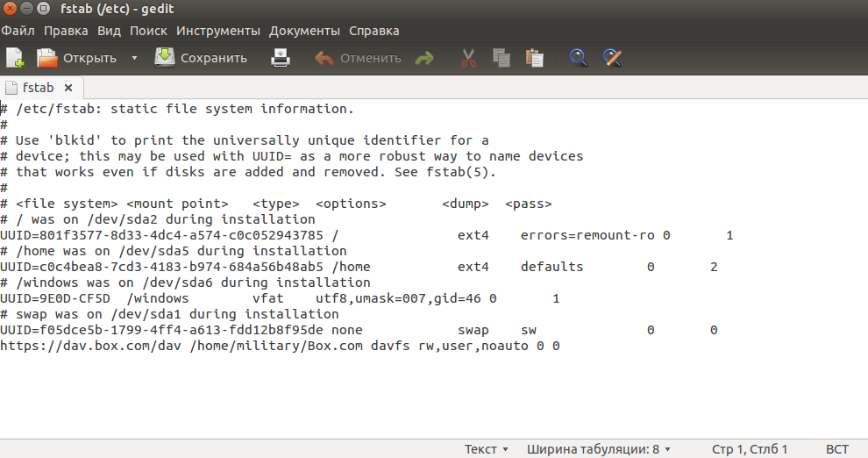Viewport: 868px width, 458px height.
Task: Click the Сохранить (Save) button
Action: [x=201, y=58]
